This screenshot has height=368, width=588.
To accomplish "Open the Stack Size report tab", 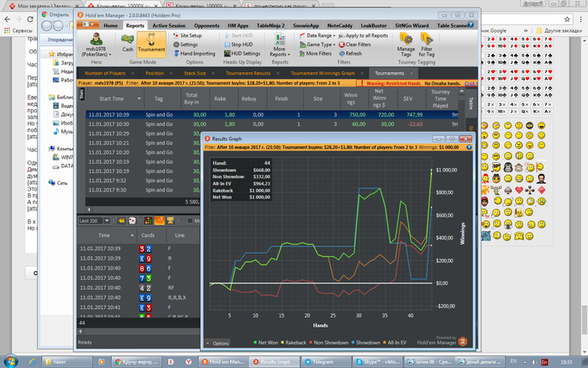I will point(195,73).
